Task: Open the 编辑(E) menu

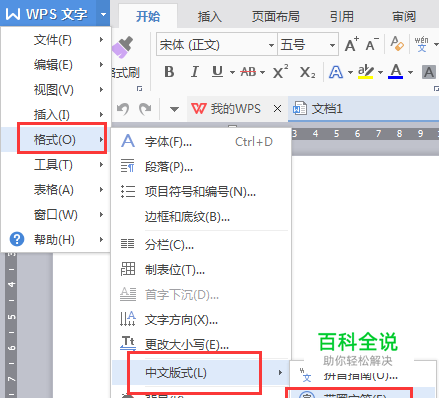Action: [x=56, y=65]
